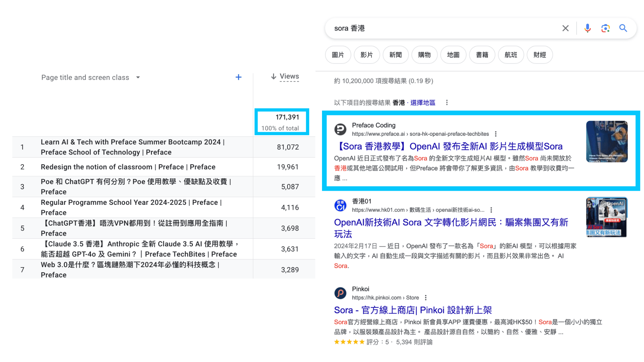Image resolution: width=644 pixels, height=362 pixels.
Task: Select the 航班 filter tab
Action: click(511, 55)
